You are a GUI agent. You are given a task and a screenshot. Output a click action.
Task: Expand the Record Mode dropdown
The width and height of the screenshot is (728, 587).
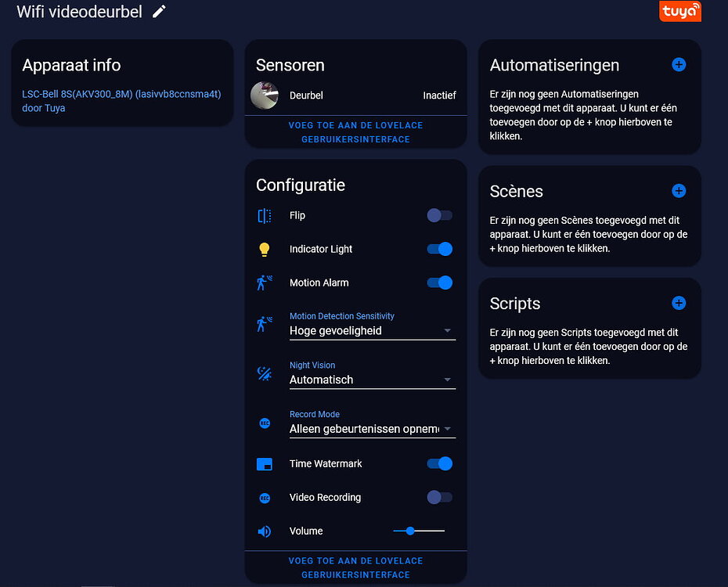(x=448, y=429)
